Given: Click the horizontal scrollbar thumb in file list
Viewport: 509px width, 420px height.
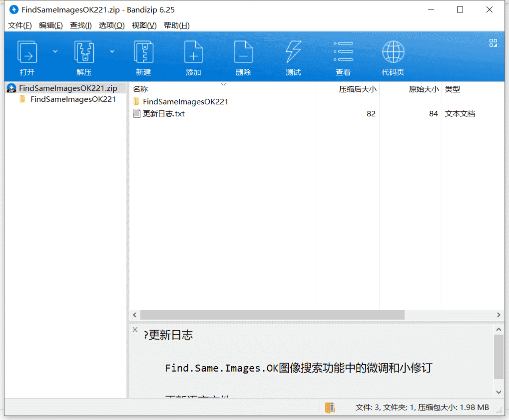Looking at the screenshot, I should (x=272, y=315).
